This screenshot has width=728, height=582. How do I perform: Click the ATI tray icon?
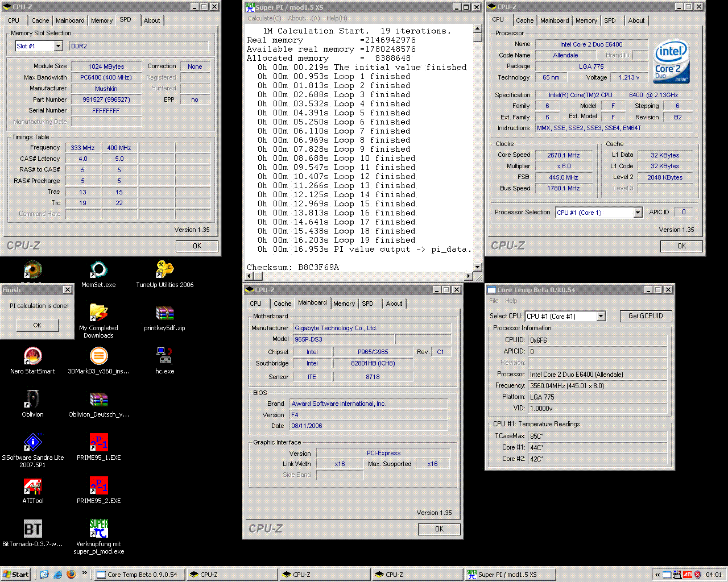(688, 575)
